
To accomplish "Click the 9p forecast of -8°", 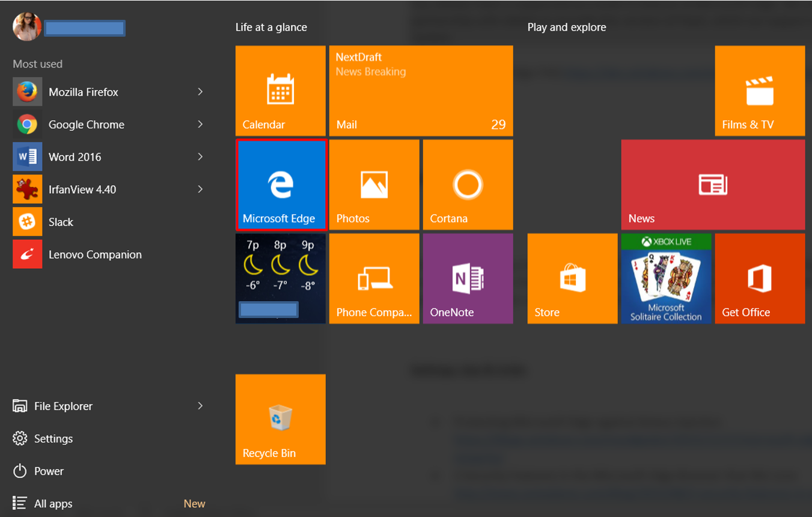I will click(308, 265).
